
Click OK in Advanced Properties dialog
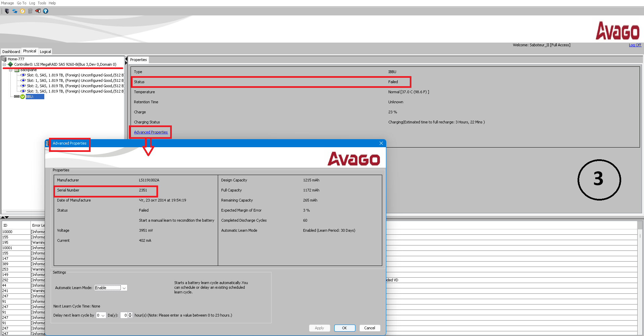point(345,328)
